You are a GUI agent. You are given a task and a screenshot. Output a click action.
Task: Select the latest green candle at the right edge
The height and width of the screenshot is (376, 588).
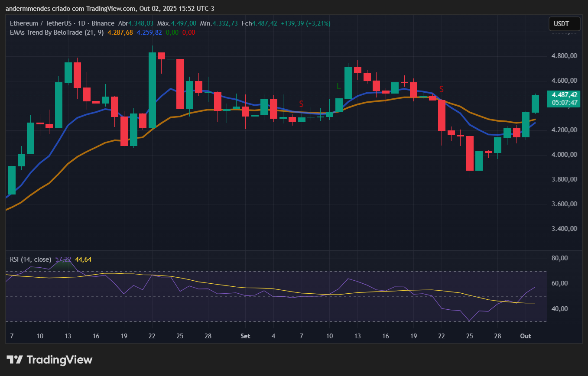[x=535, y=104]
